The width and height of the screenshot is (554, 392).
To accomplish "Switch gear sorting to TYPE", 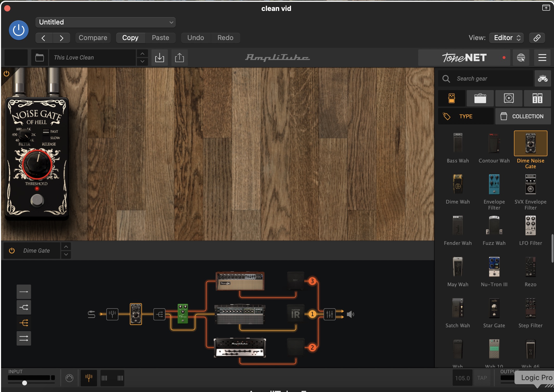I will point(466,116).
